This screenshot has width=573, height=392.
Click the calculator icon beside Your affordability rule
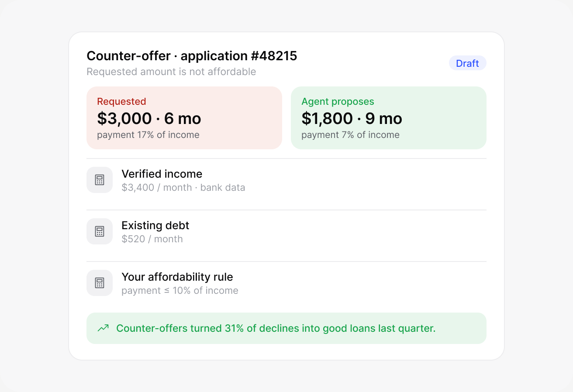pos(100,283)
